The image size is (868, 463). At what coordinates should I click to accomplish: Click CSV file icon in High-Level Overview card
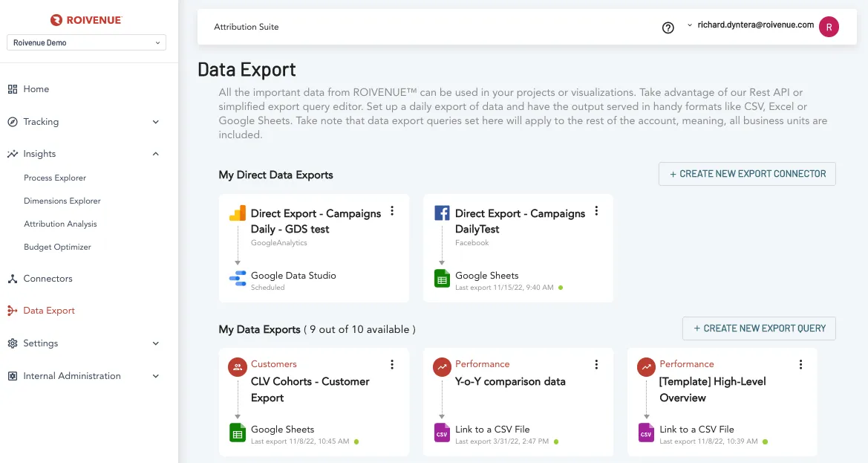pyautogui.click(x=646, y=433)
